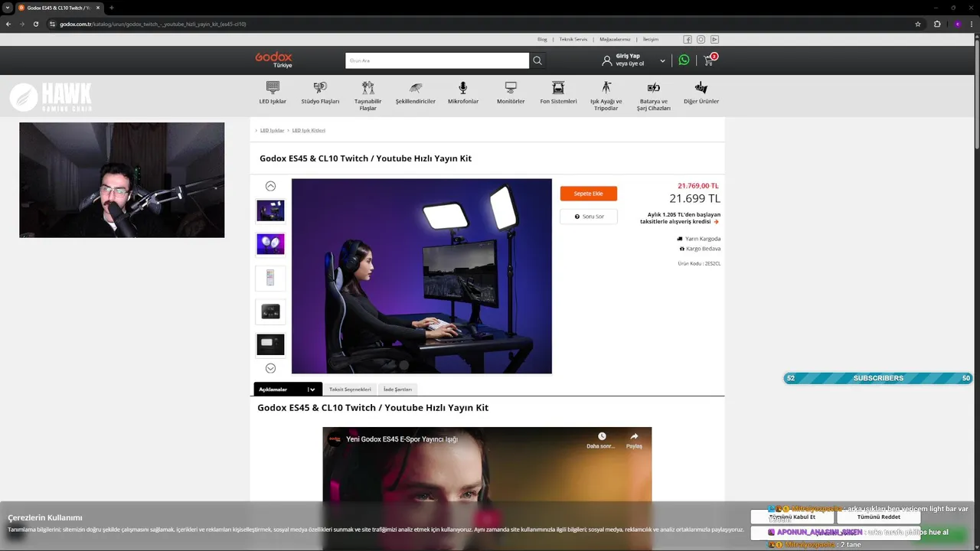980x551 pixels.
Task: Share the YouTube video via Paylaş
Action: 634,440
